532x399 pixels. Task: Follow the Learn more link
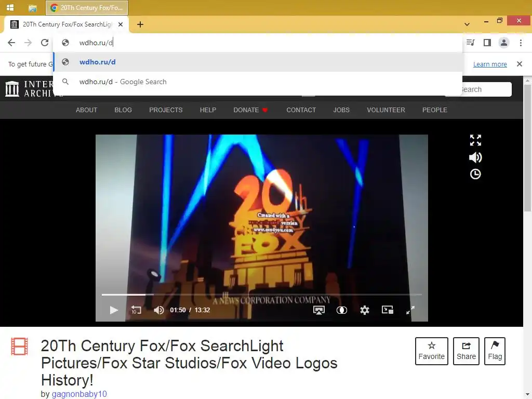pyautogui.click(x=490, y=64)
